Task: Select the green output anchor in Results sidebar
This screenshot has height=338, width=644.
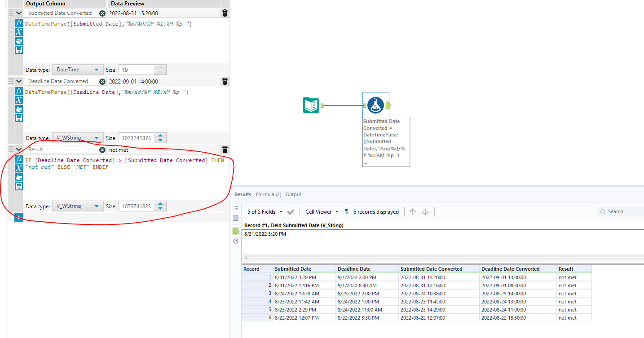Action: [x=235, y=231]
